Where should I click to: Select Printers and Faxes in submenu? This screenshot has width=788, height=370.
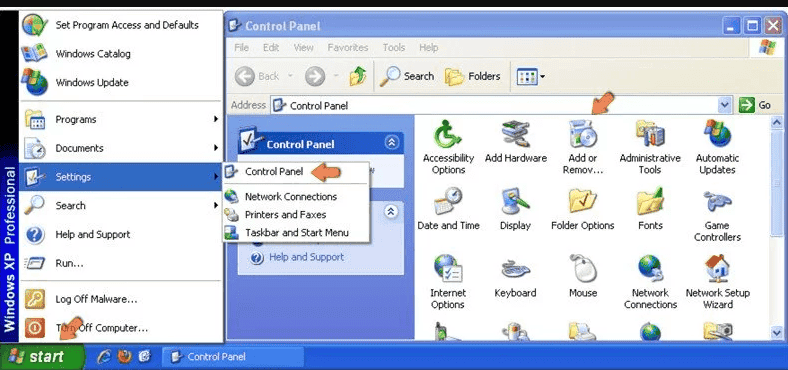click(x=297, y=215)
